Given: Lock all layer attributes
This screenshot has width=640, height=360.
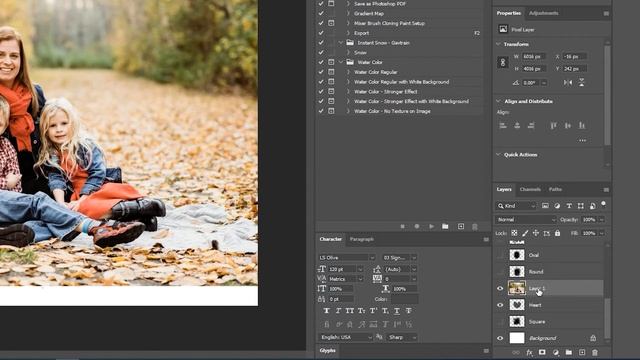Looking at the screenshot, I should [x=558, y=233].
